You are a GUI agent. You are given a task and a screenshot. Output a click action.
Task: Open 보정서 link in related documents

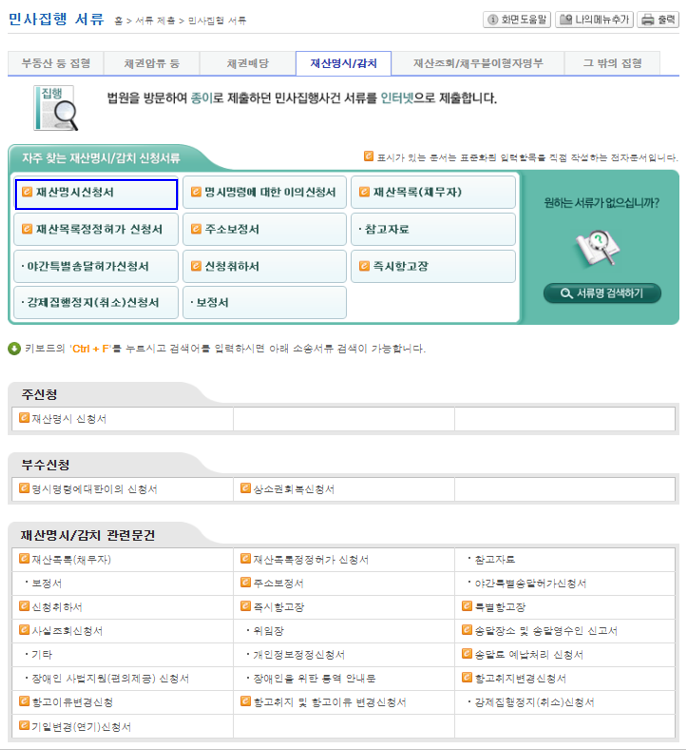[46, 584]
